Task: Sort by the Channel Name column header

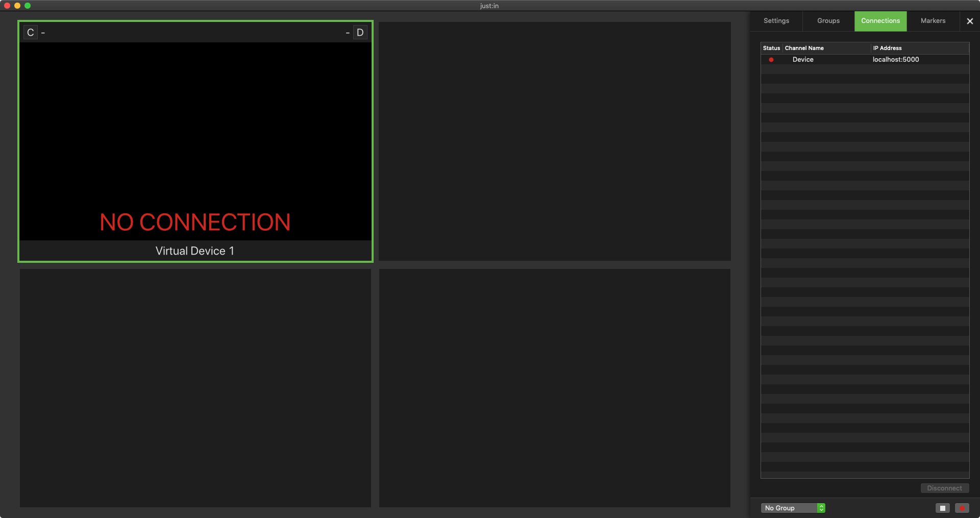Action: tap(826, 48)
